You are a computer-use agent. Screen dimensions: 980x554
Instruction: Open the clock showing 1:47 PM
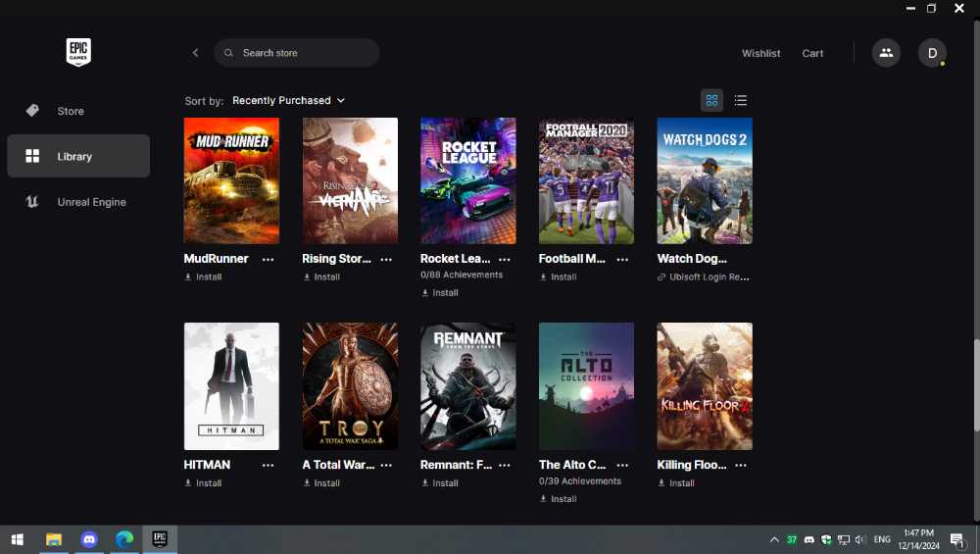(919, 539)
